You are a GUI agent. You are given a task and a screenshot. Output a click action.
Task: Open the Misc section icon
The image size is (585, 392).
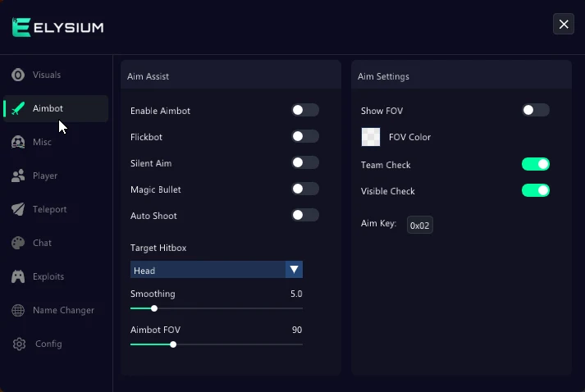point(18,142)
